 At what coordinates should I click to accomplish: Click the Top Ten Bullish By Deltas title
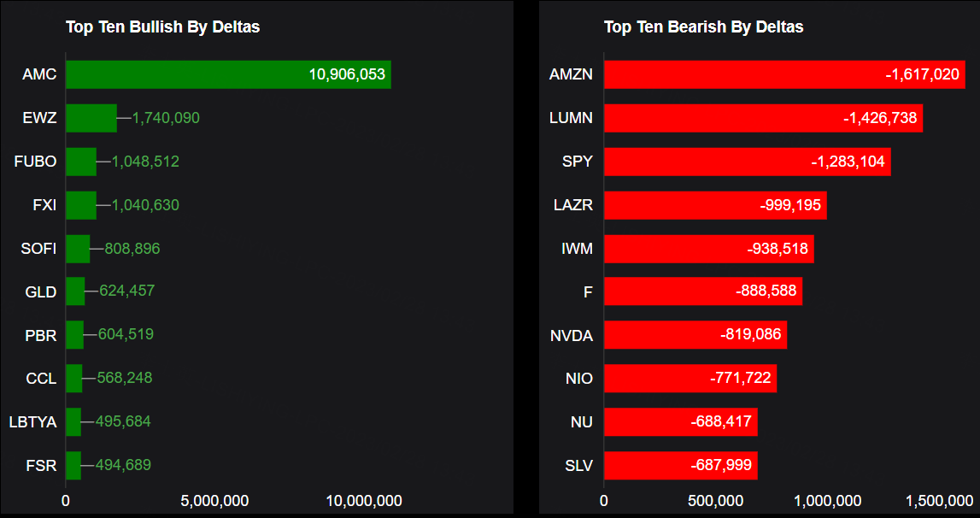(x=162, y=27)
